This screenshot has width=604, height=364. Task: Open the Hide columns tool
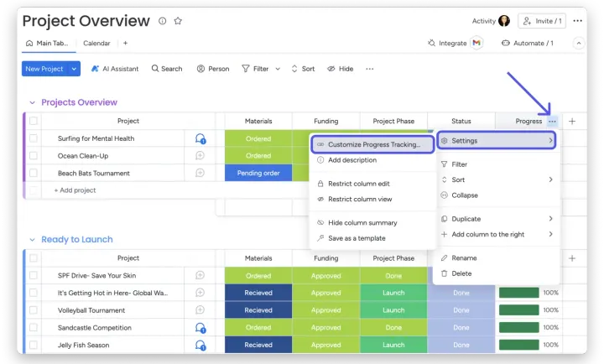[341, 69]
